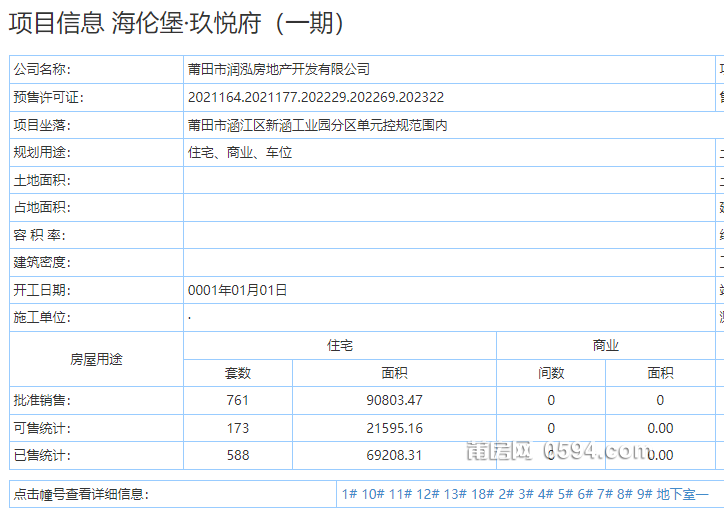
Task: Click the 点击幢号查看详细信息 label
Action: click(x=81, y=494)
